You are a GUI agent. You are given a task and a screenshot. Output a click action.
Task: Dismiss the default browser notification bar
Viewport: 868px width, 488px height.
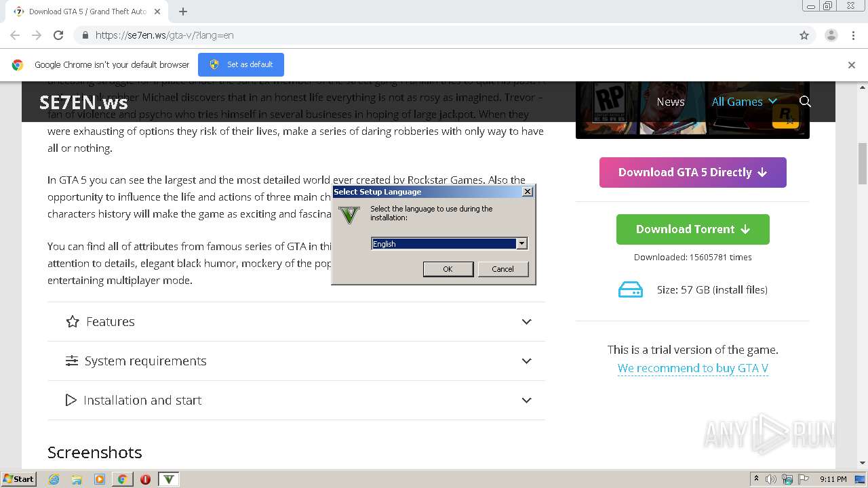(x=851, y=65)
